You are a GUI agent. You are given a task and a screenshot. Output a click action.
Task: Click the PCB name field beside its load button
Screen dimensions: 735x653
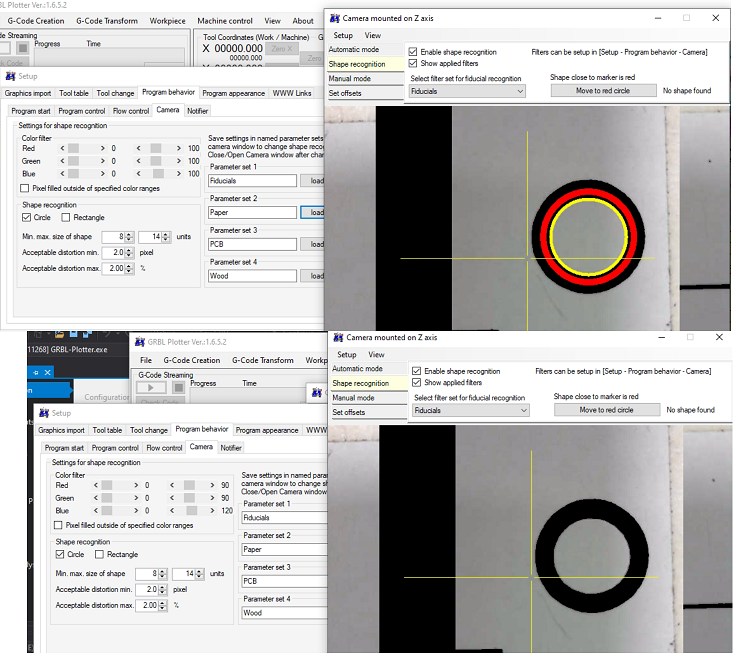coord(252,244)
